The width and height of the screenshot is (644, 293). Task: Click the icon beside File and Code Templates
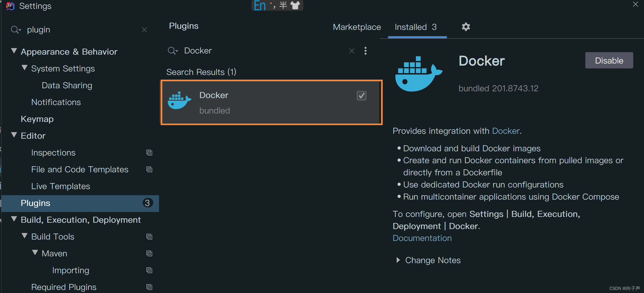tap(149, 169)
